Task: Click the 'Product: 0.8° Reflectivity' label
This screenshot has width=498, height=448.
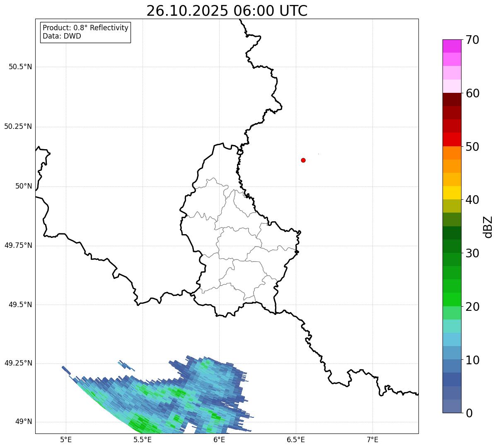Action: pos(86,28)
